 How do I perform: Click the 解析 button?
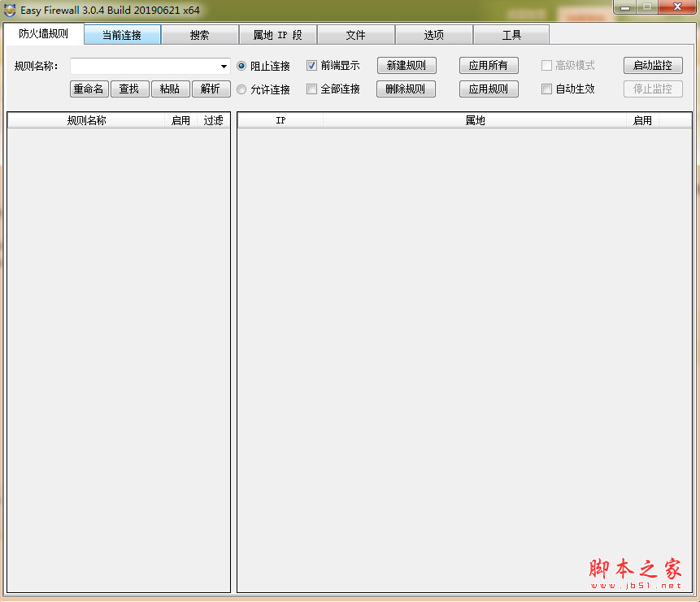pyautogui.click(x=211, y=89)
